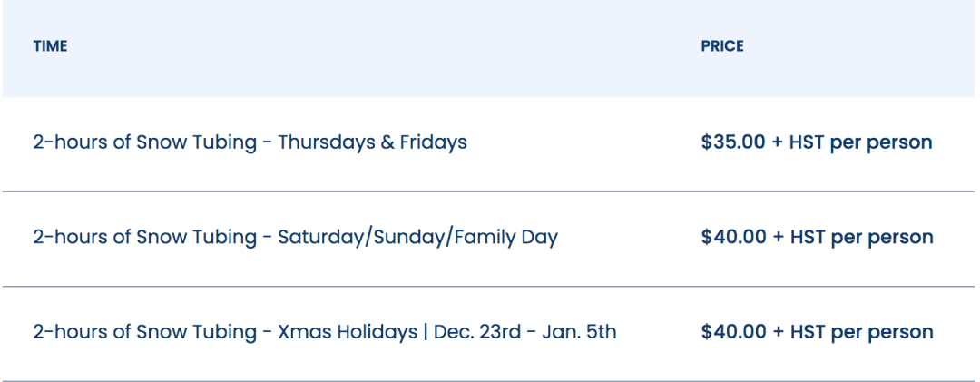
Task: Click the "Xmas Holidays" text
Action: (348, 332)
